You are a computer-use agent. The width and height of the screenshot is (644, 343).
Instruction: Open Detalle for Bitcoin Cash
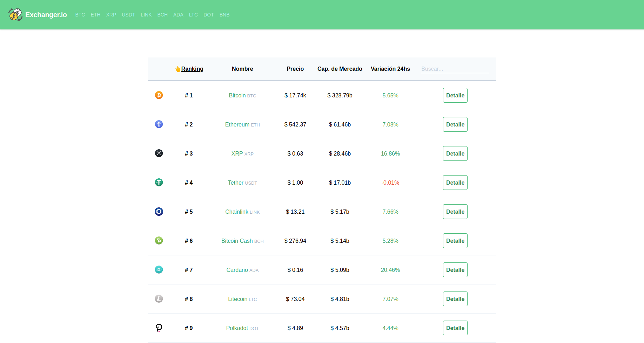coord(455,241)
